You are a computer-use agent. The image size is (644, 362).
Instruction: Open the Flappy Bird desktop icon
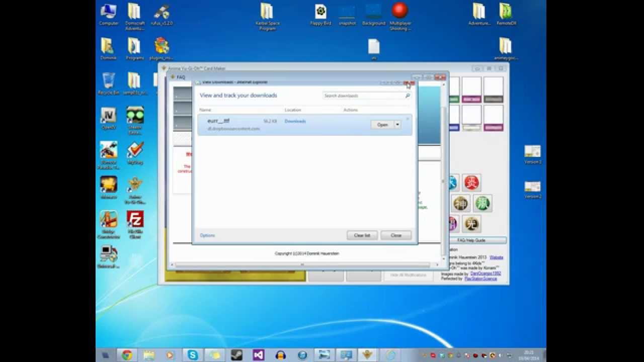(x=320, y=15)
